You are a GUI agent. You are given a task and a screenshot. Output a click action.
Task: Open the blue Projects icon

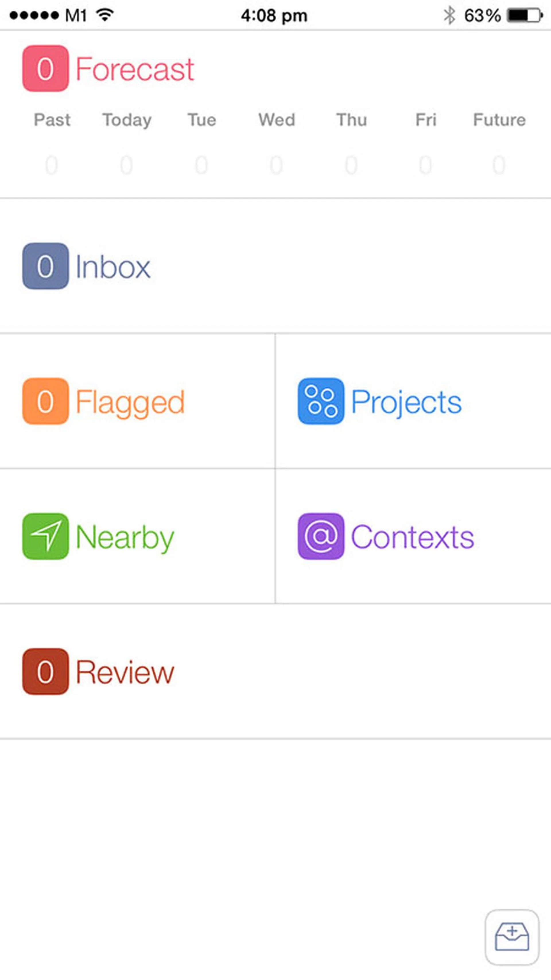tap(321, 401)
